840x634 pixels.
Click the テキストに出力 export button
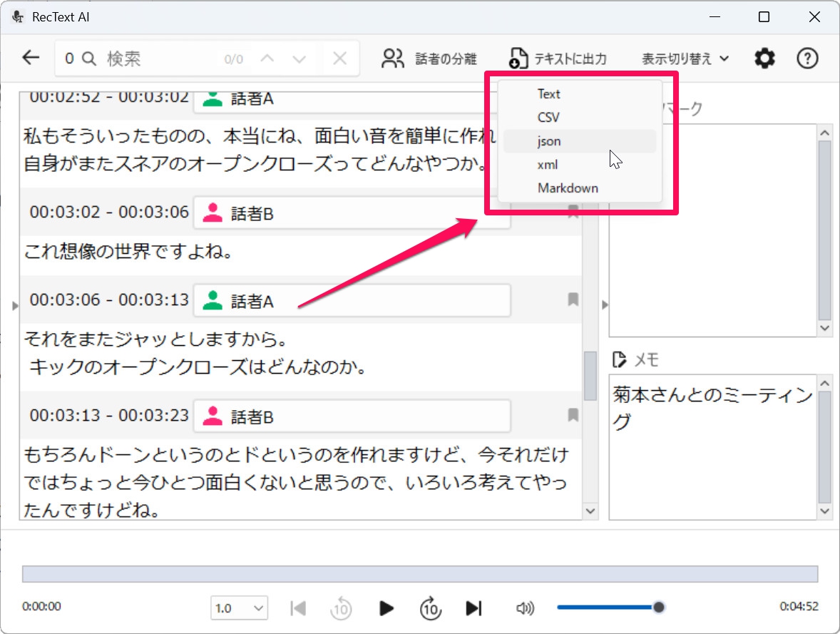[x=558, y=58]
